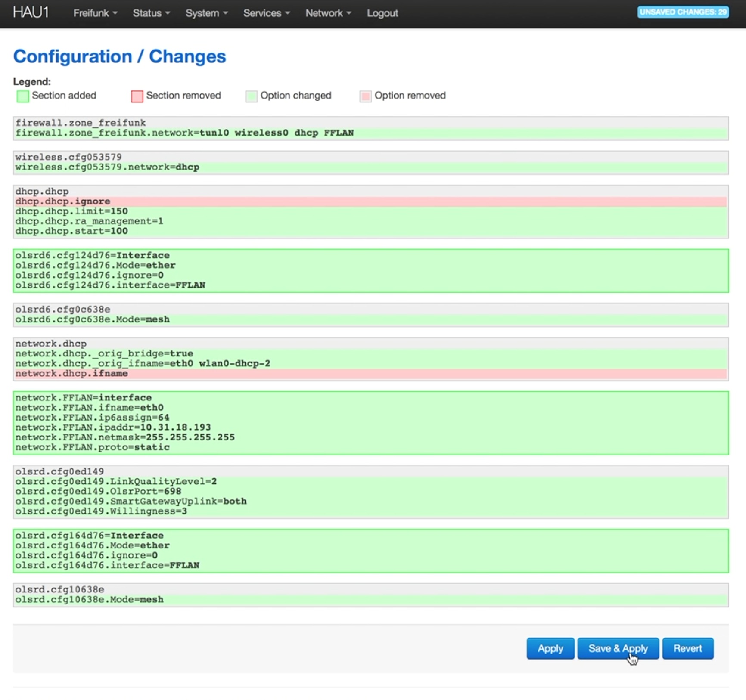Revert the pending configuration changes
Viewport: 746px width, 700px height.
click(x=687, y=648)
